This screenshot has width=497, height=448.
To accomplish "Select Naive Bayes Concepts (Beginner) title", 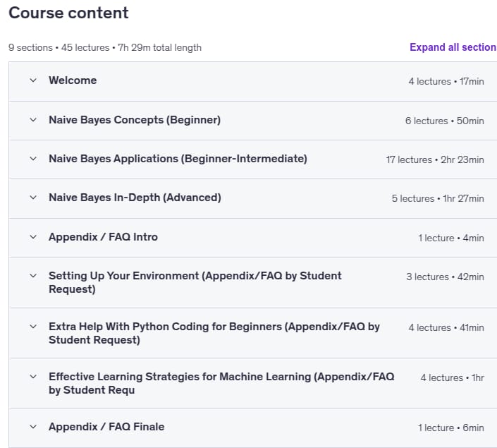I will click(135, 120).
